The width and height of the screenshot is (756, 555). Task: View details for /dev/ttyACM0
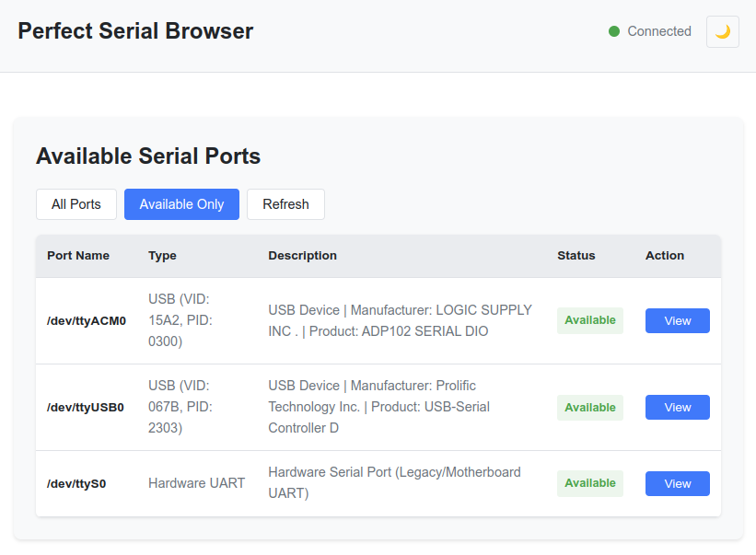[677, 320]
